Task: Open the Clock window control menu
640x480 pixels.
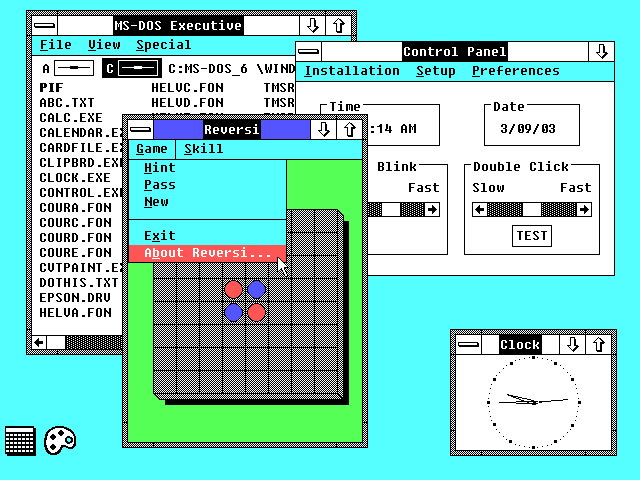Action: pyautogui.click(x=469, y=344)
